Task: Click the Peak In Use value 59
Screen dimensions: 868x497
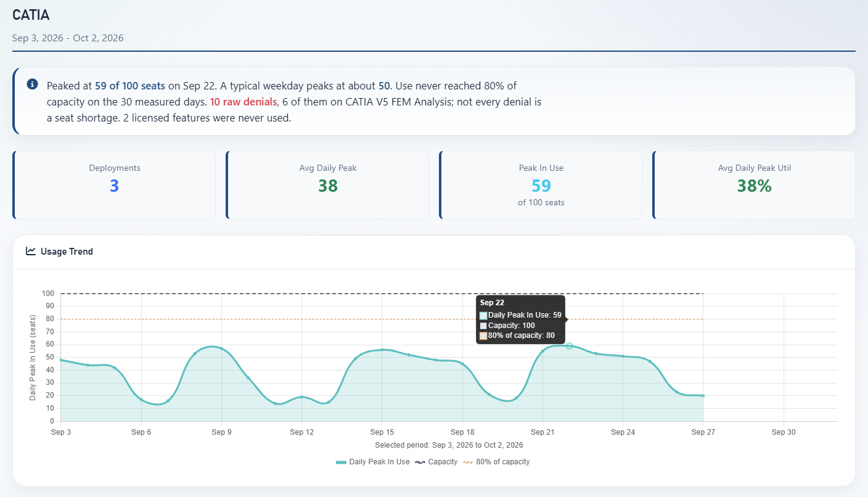Action: [541, 186]
